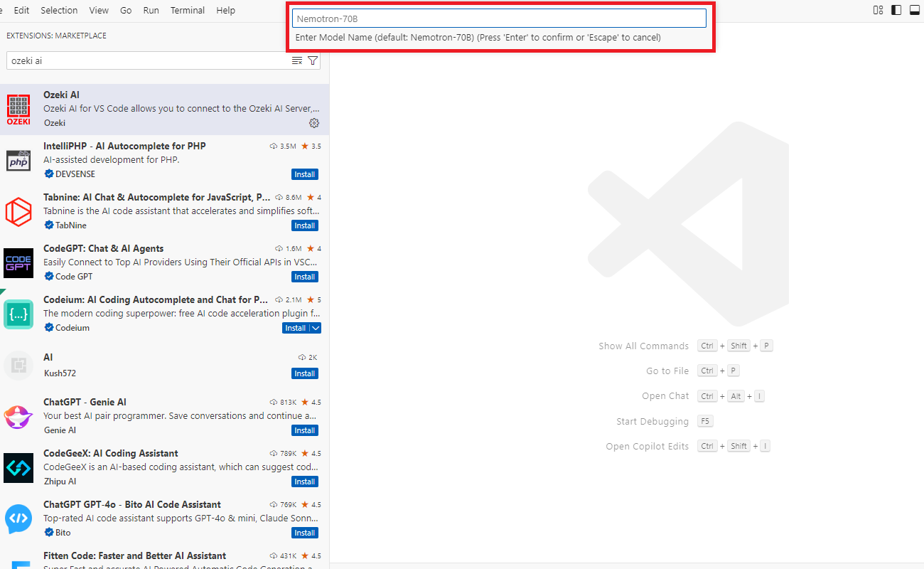Open Codeium AI Coding Autocomplete title
This screenshot has height=569, width=924.
(x=156, y=299)
